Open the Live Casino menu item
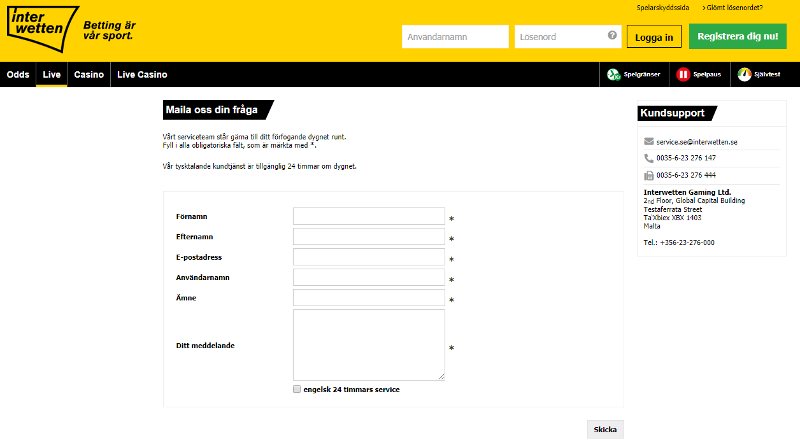The height and width of the screenshot is (443, 800). pos(142,75)
